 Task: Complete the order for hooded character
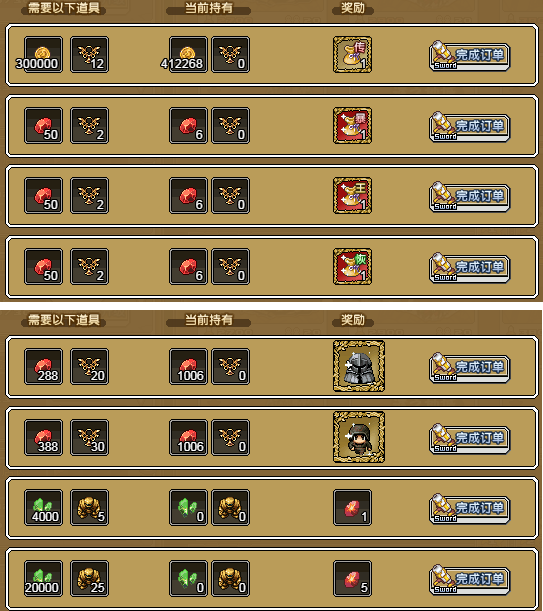(x=470, y=439)
